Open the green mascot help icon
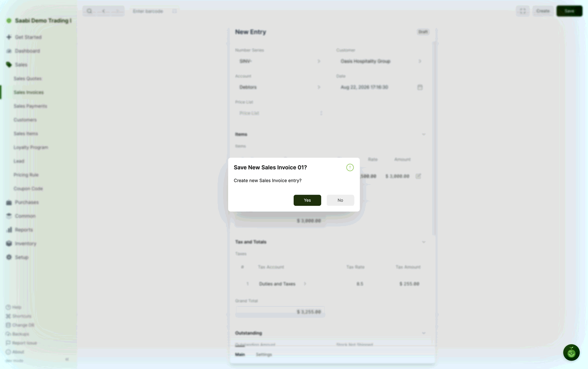The width and height of the screenshot is (588, 369). point(571,353)
